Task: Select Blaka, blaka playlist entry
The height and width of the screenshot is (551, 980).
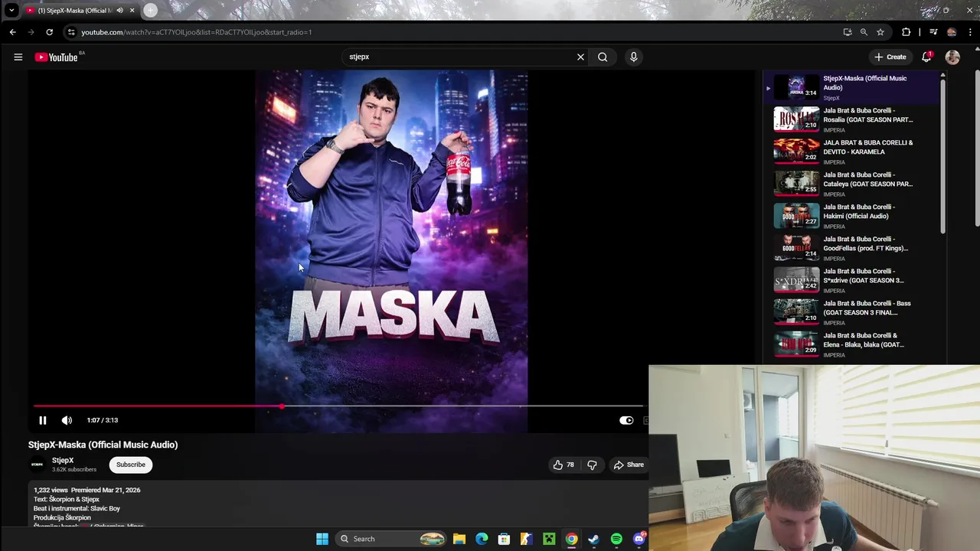Action: pyautogui.click(x=852, y=344)
